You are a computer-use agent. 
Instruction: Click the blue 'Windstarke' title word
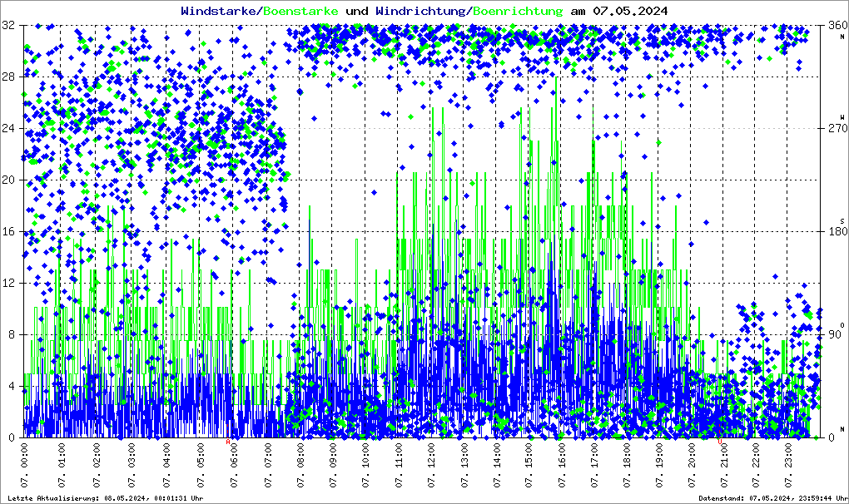(x=220, y=11)
